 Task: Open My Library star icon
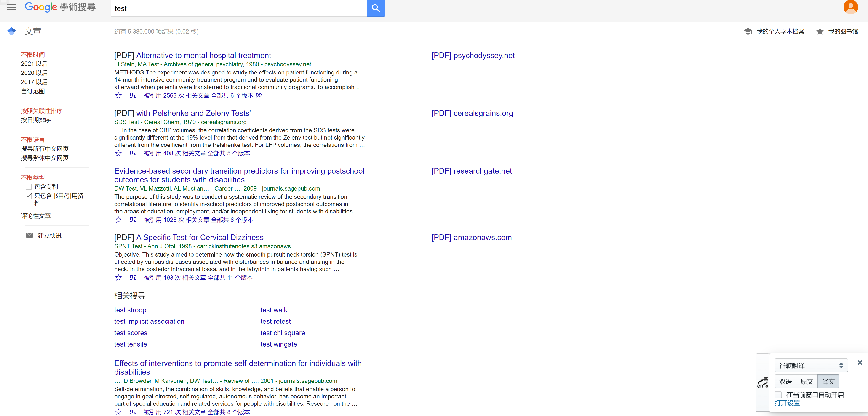point(820,31)
